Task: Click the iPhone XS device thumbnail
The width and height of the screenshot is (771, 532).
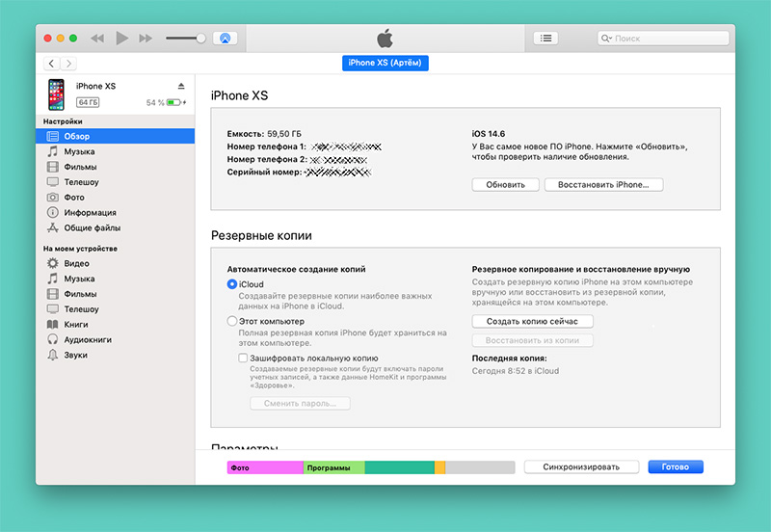Action: click(x=56, y=94)
